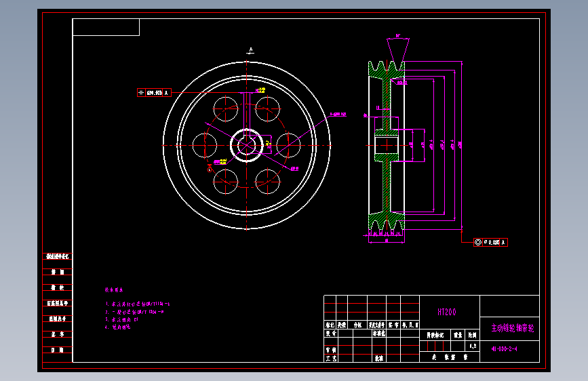Click the 阶段标记 cell in title block

coord(435,336)
